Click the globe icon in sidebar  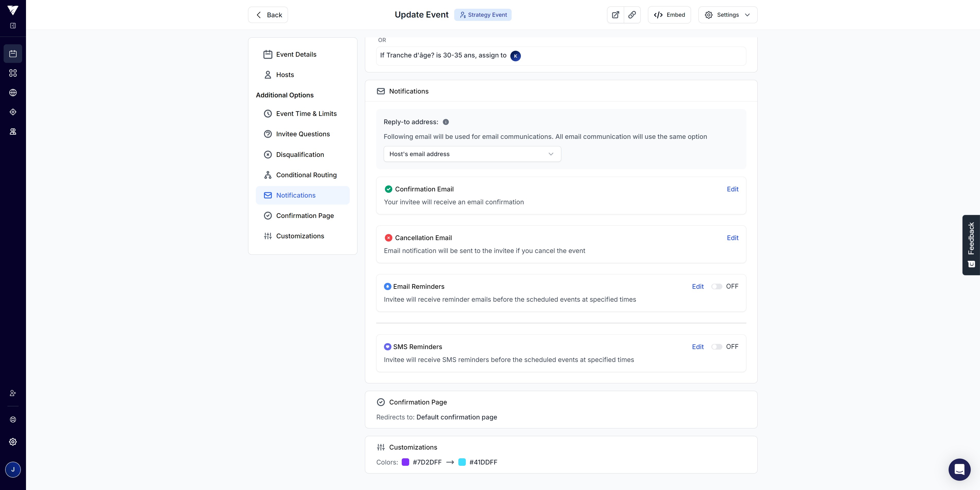13,92
